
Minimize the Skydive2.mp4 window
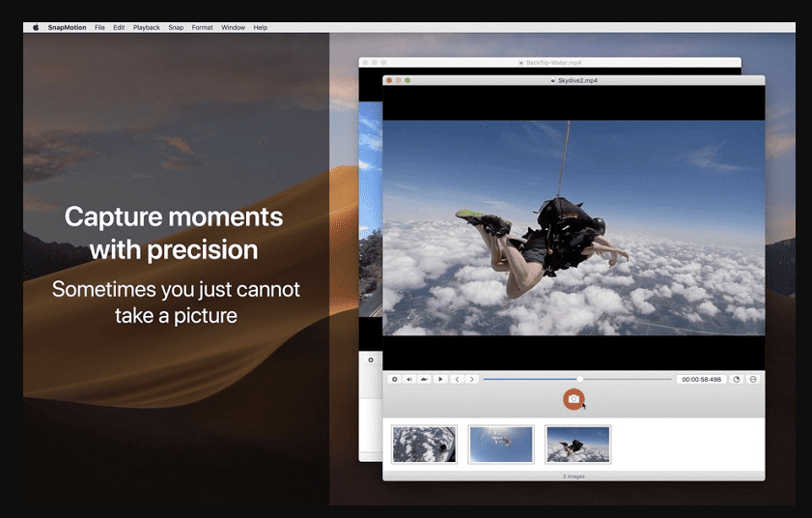pyautogui.click(x=398, y=80)
